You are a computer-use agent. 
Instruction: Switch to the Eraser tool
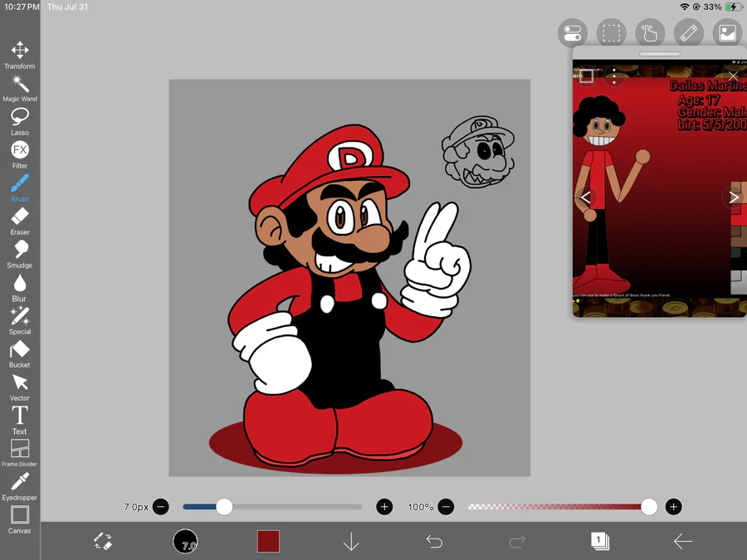[x=20, y=222]
